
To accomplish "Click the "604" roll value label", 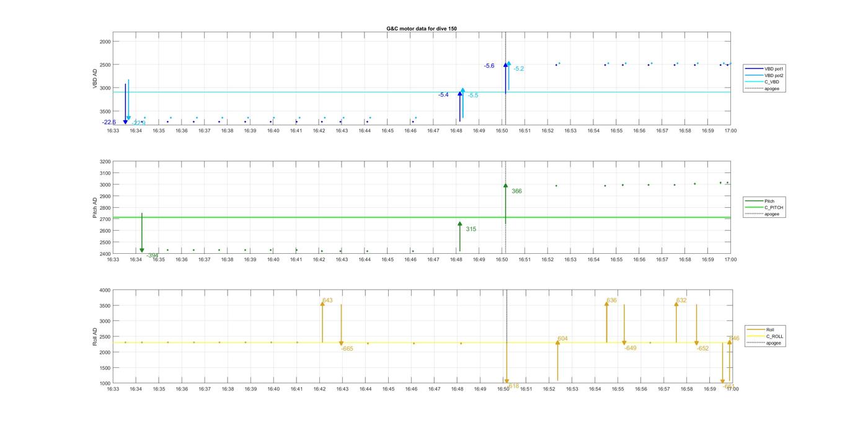I will (562, 339).
